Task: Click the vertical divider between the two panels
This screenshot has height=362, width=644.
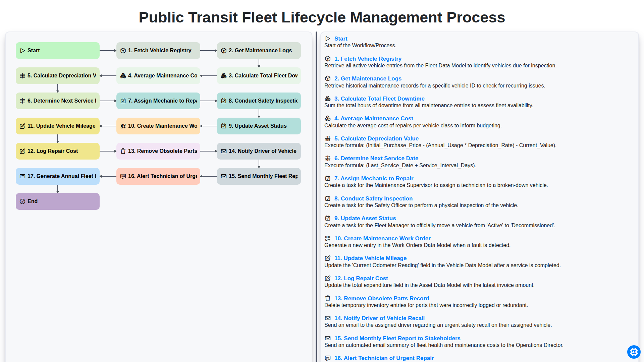Action: (316, 197)
